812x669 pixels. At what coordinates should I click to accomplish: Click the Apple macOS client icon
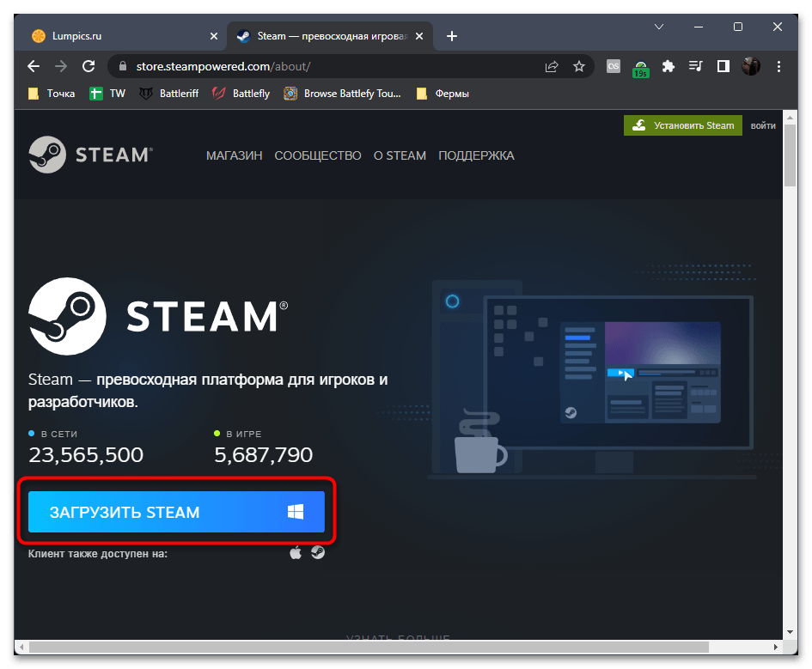pyautogui.click(x=296, y=552)
